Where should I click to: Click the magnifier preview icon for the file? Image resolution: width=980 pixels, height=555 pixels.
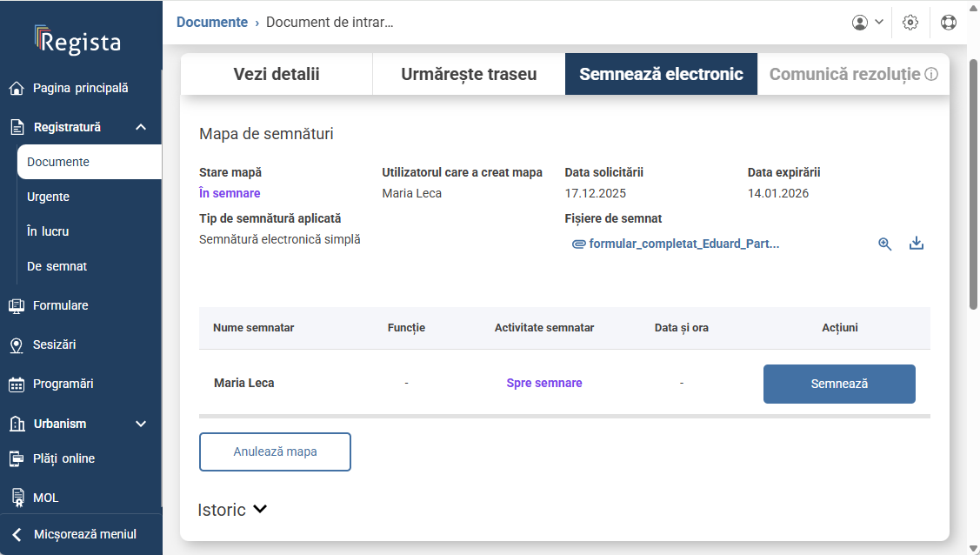[884, 244]
